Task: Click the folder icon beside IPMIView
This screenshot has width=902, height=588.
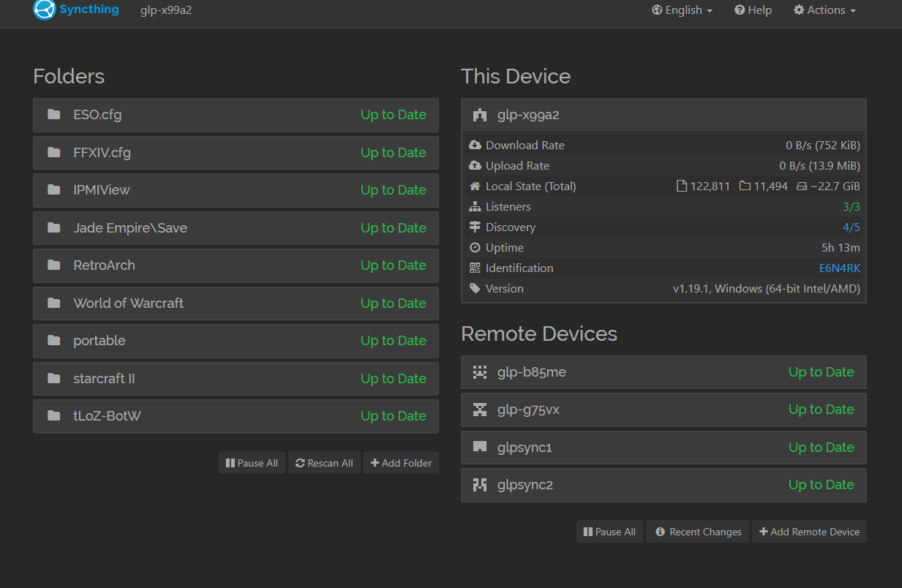Action: [x=53, y=190]
